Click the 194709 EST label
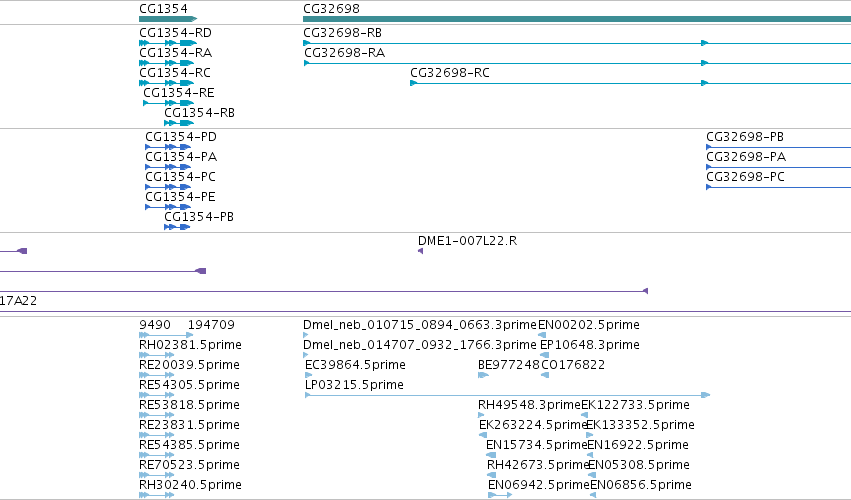This screenshot has width=851, height=500. coord(211,325)
